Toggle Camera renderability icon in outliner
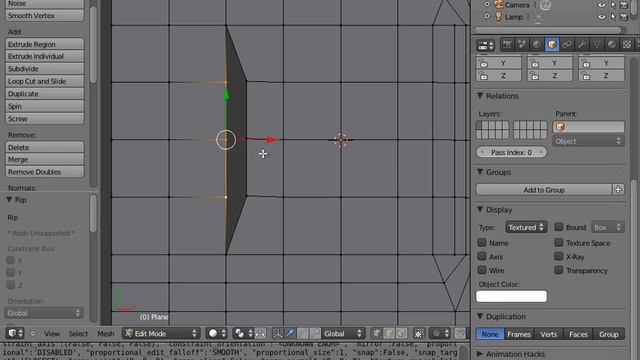The height and width of the screenshot is (360, 640). pos(624,5)
